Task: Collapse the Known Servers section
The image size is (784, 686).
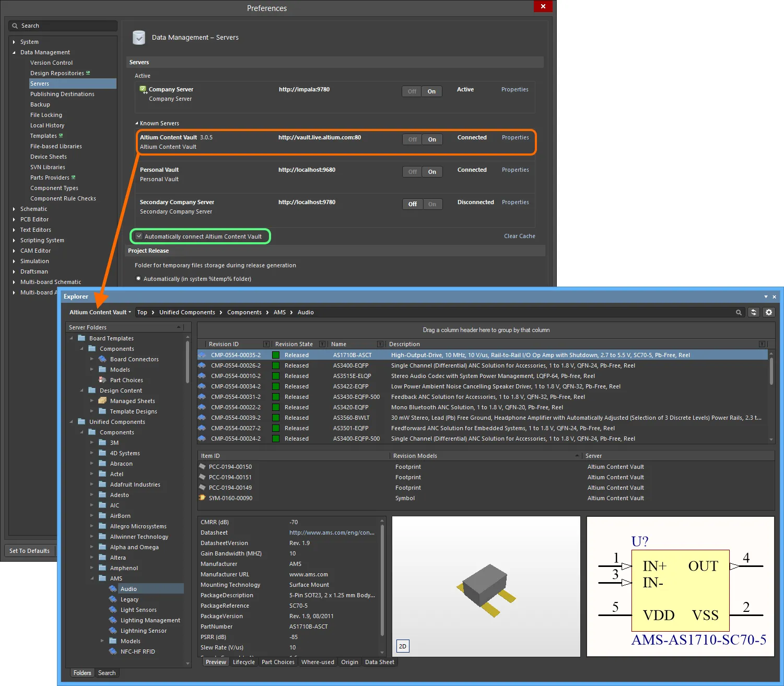Action: pos(137,123)
